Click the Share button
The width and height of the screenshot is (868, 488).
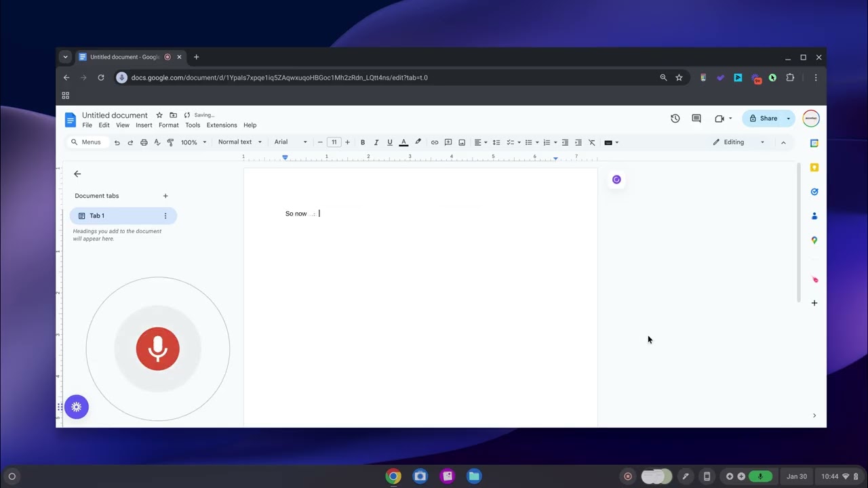point(763,119)
